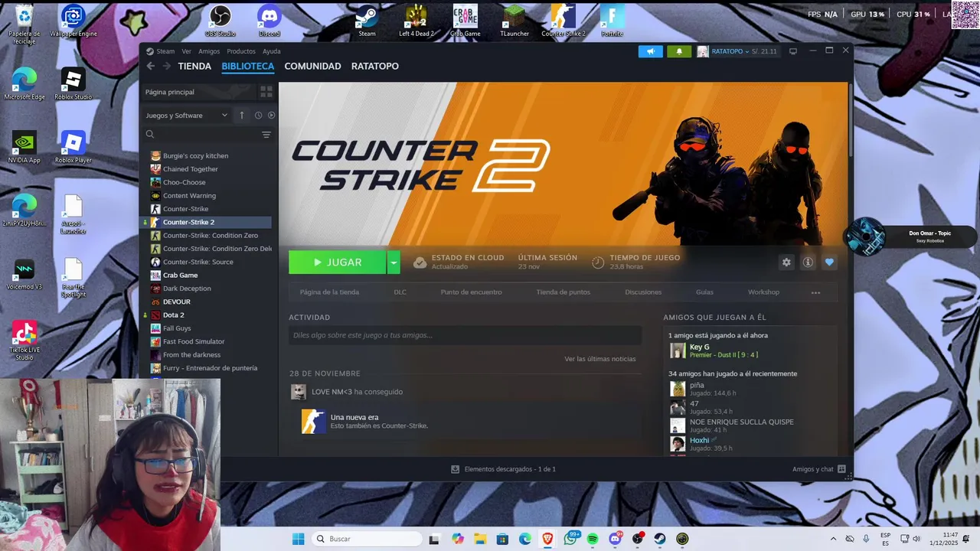
Task: Open the Amigos menu
Action: coord(209,51)
